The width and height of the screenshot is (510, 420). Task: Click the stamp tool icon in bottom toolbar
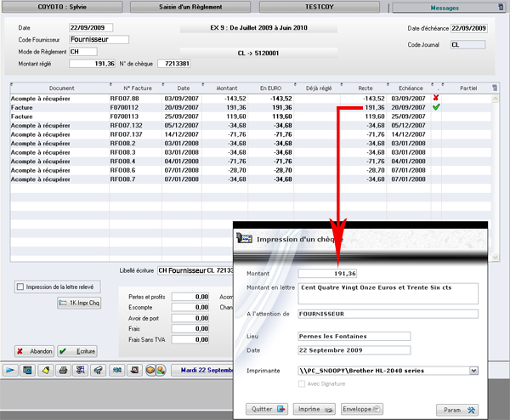(x=99, y=370)
